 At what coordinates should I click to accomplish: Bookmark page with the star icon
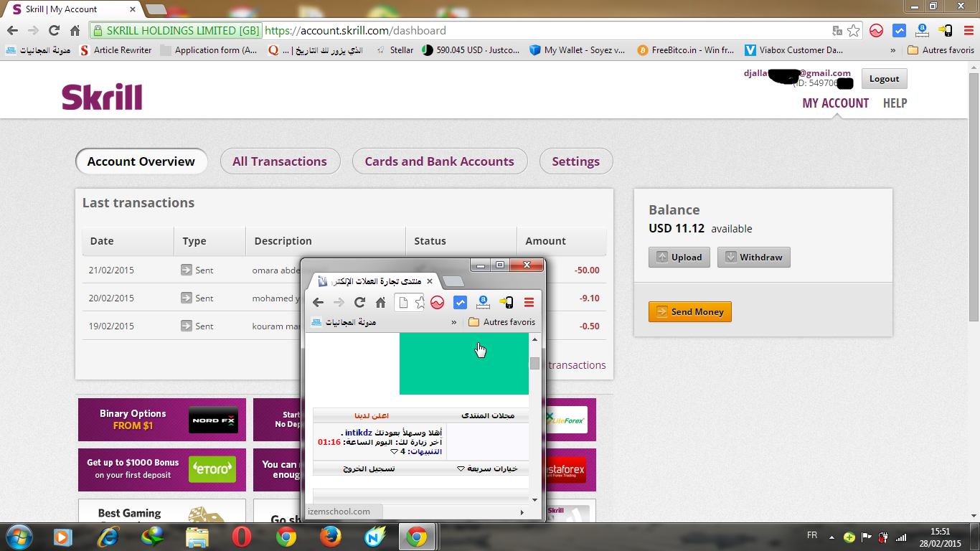[853, 31]
